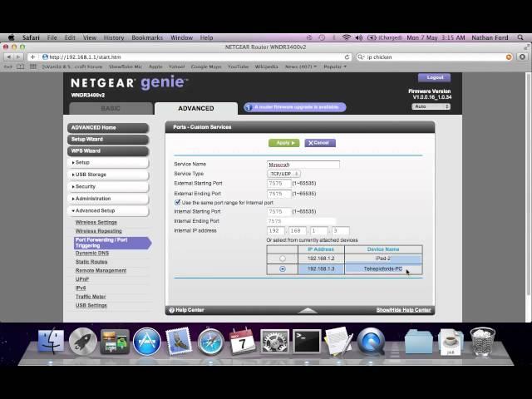532x399 pixels.
Task: Open the Dynamic DNS link
Action: pos(92,253)
